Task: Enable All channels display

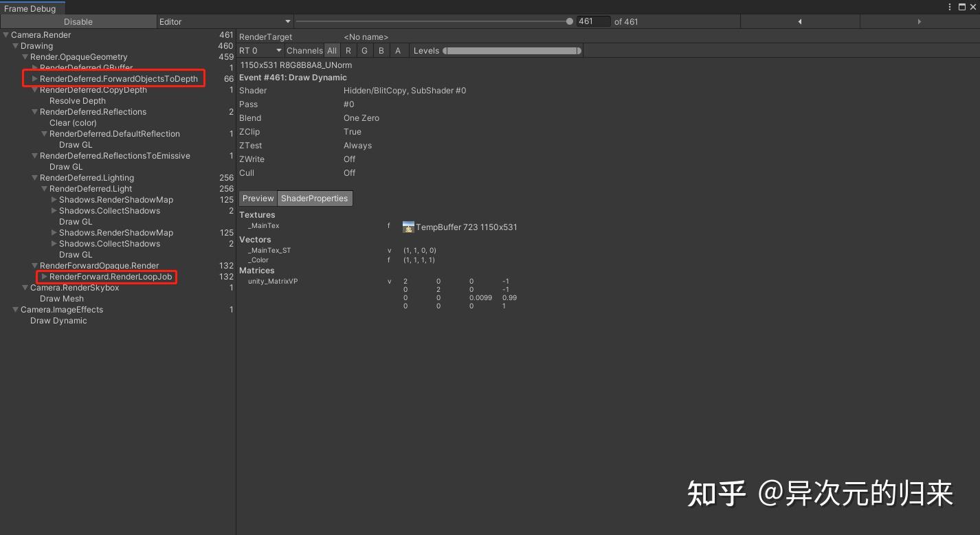Action: click(332, 50)
